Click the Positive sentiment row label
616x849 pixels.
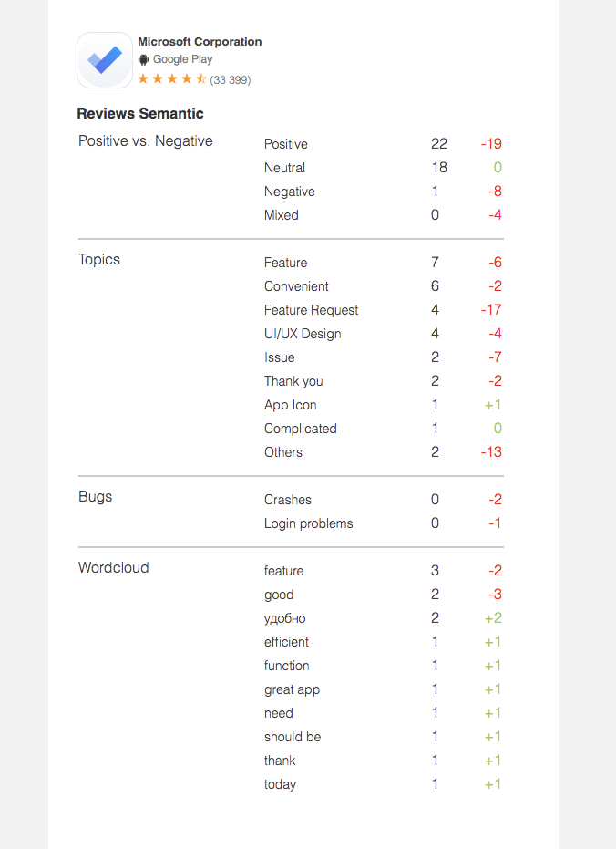click(x=286, y=144)
